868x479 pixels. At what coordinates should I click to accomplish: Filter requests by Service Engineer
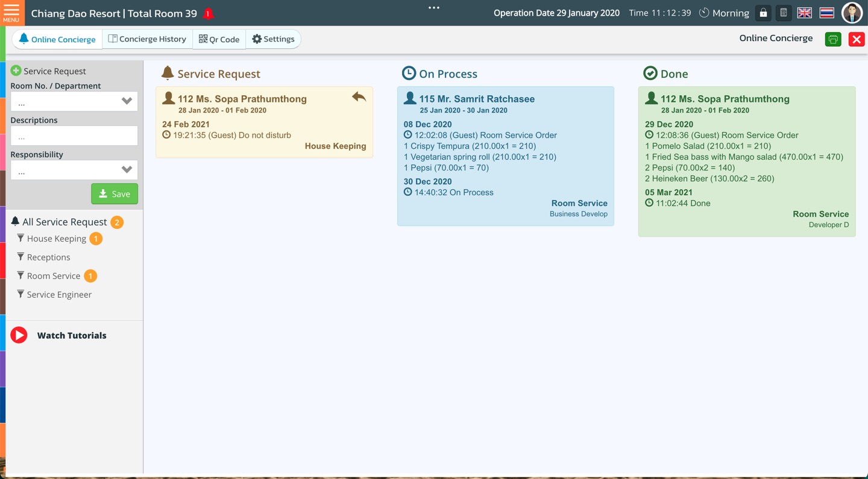(x=59, y=295)
